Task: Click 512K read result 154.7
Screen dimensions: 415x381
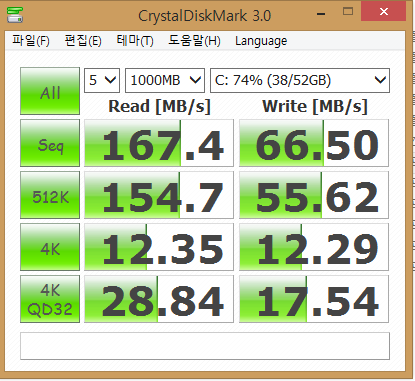Action: 159,195
